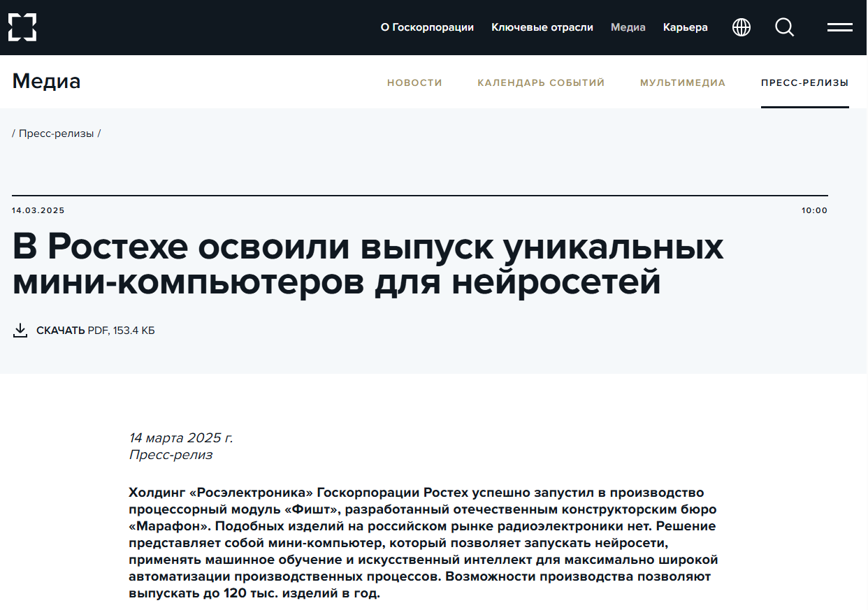
Task: Click the paragraph starting 'Холдинг «Росэлектроника»'
Action: [424, 544]
